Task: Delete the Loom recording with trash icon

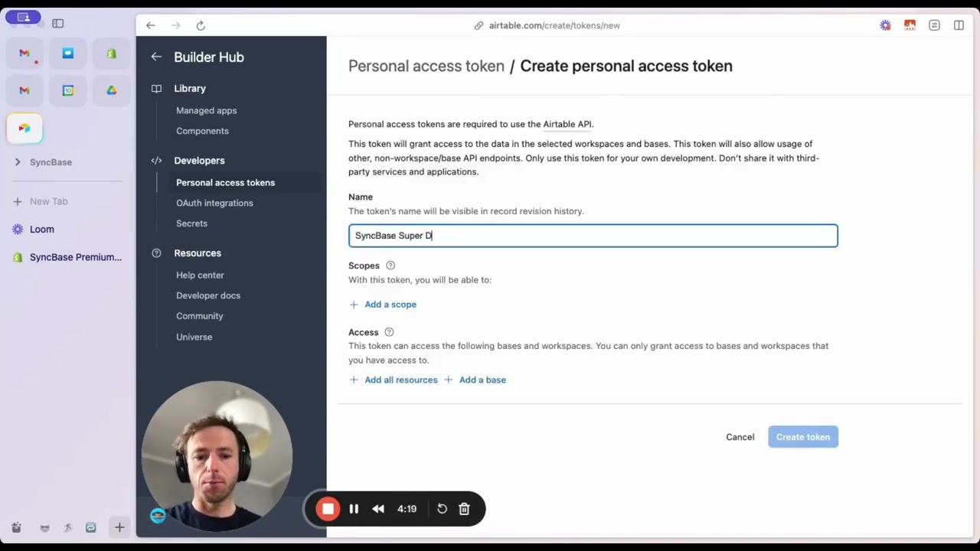Action: point(464,509)
